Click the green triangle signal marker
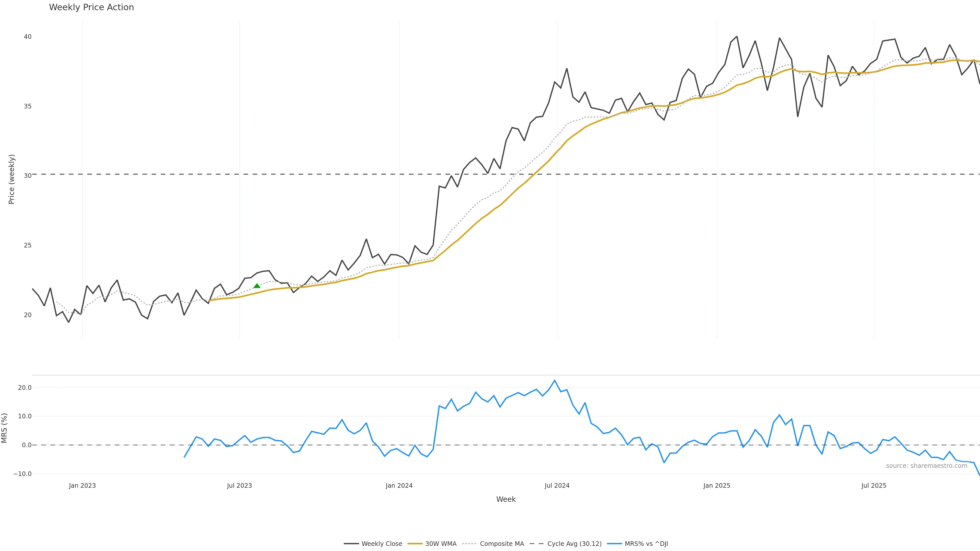The image size is (980, 551). click(257, 286)
